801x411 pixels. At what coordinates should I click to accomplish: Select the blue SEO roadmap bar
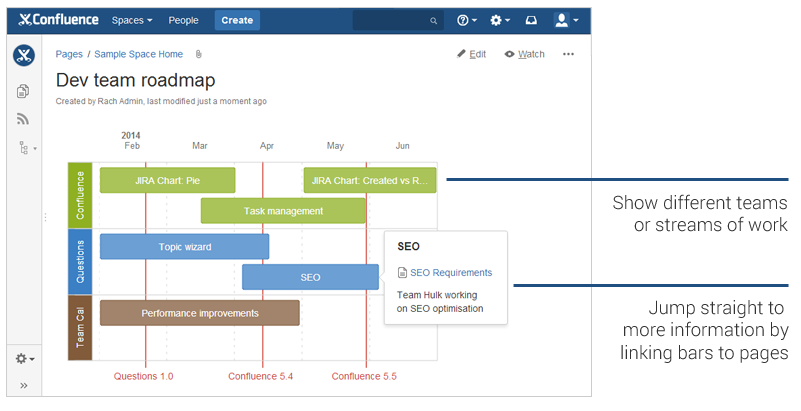click(x=311, y=277)
